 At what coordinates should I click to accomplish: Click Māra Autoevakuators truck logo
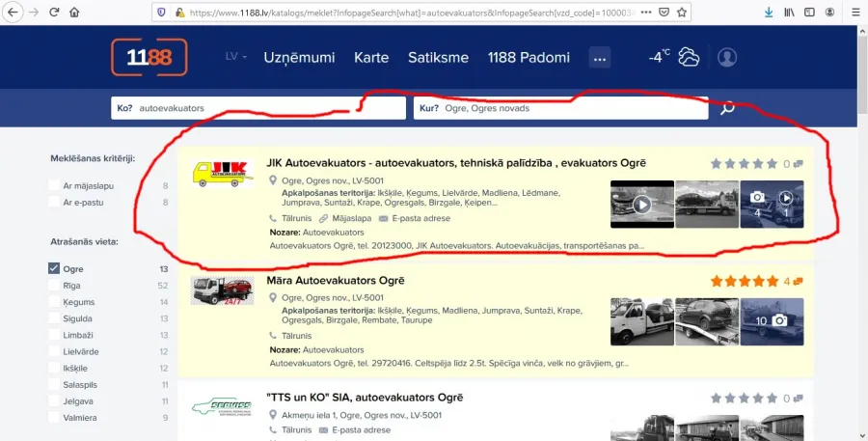click(223, 290)
